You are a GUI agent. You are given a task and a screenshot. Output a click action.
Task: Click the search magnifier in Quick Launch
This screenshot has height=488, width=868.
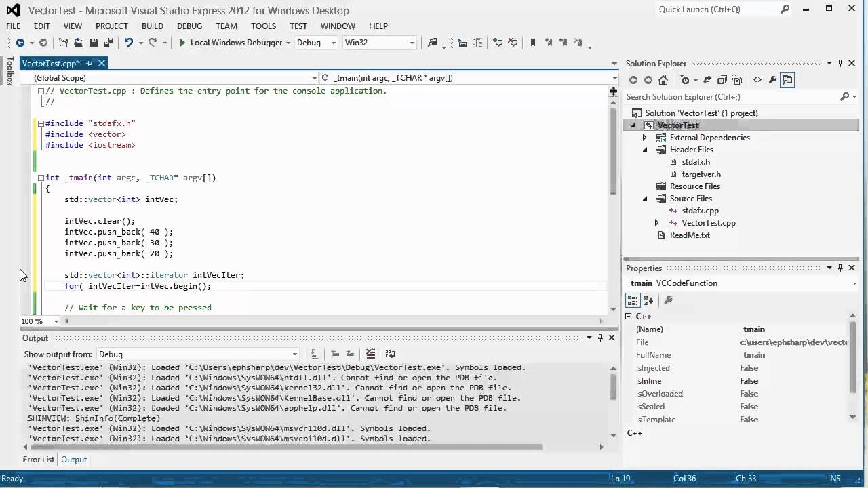[x=785, y=9]
